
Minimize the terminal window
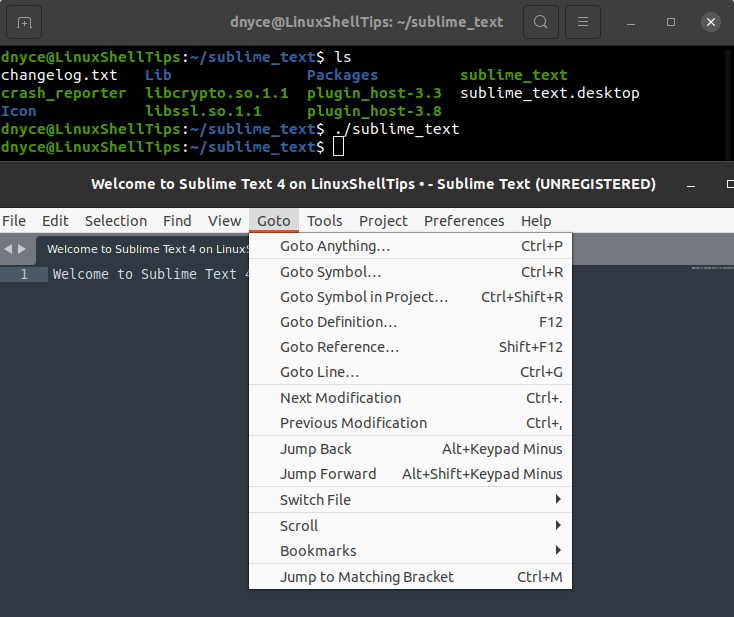[631, 22]
